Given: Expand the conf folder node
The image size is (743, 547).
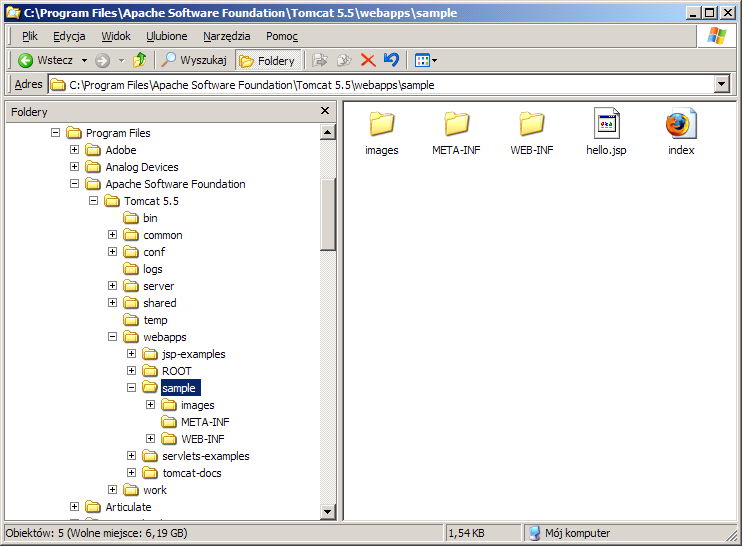Looking at the screenshot, I should [112, 252].
